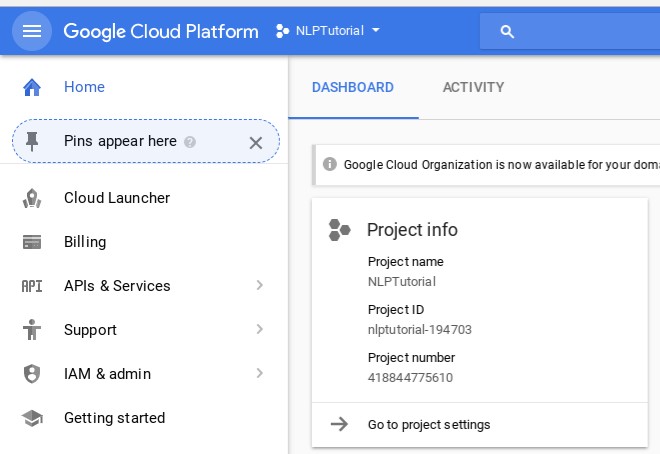Click the project name value NLPTutorial

tap(402, 281)
